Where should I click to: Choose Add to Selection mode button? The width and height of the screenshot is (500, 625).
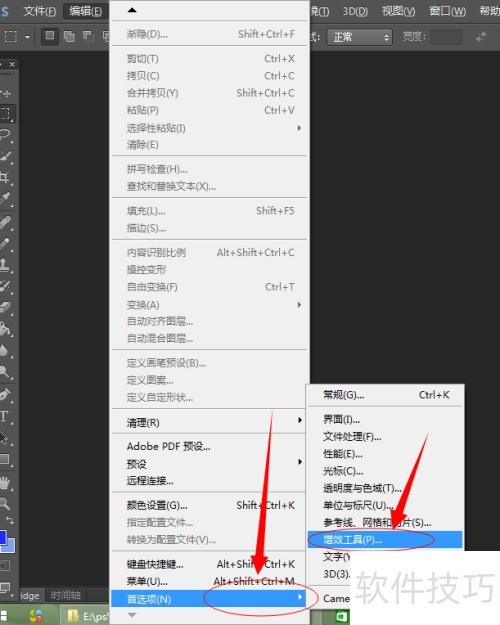tap(69, 37)
